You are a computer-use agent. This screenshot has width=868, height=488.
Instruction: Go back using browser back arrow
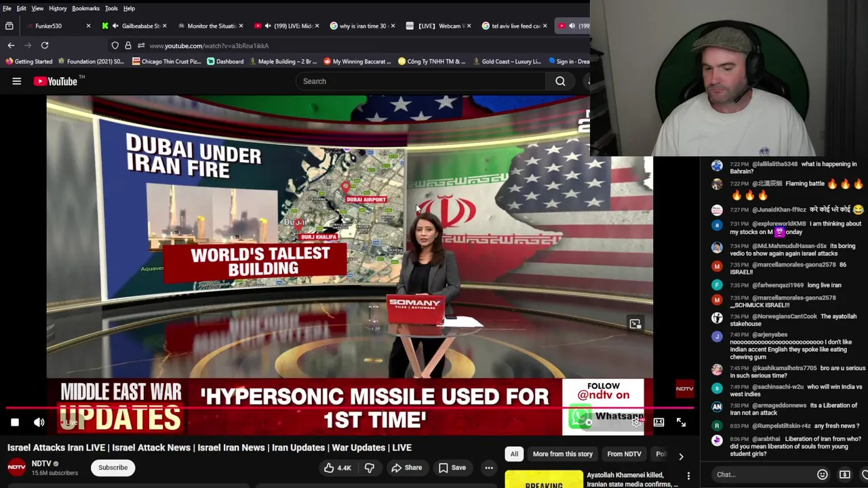(x=11, y=45)
